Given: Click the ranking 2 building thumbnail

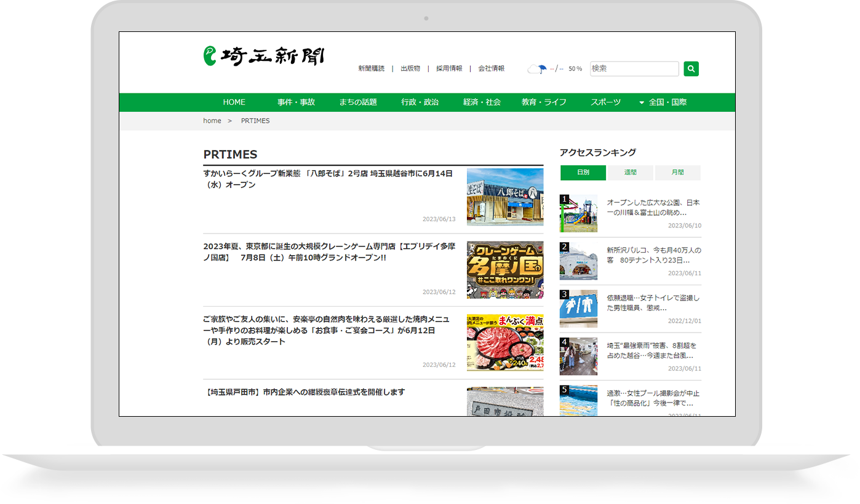Looking at the screenshot, I should (x=578, y=261).
